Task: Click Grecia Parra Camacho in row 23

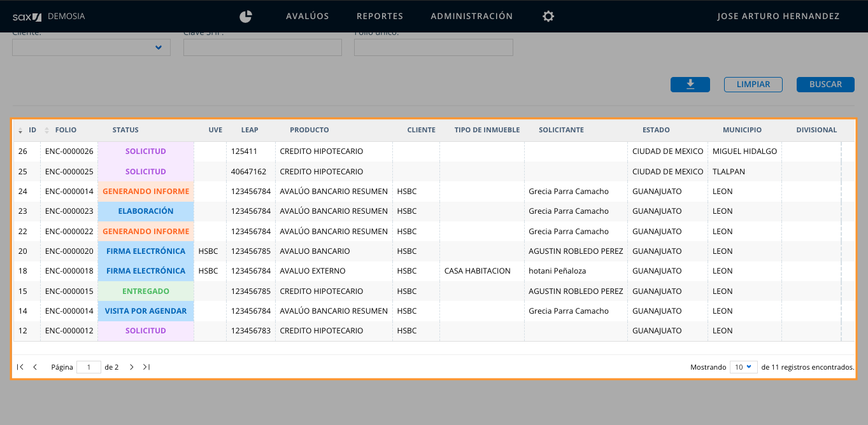Action: 569,211
